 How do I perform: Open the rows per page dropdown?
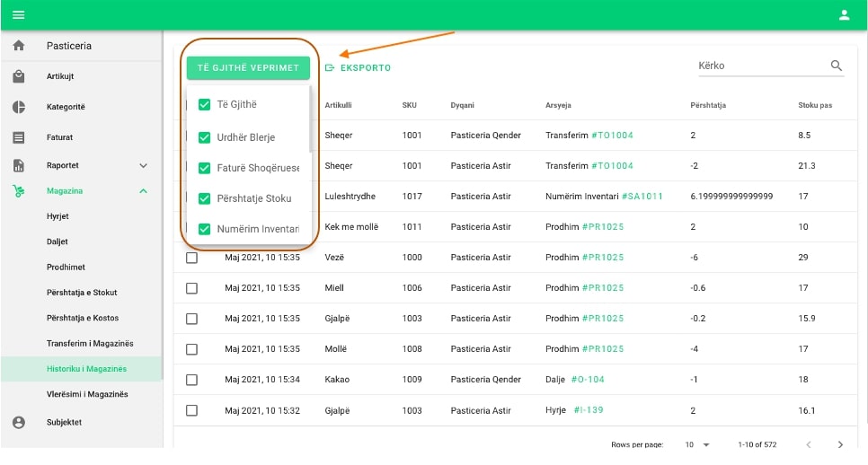click(697, 444)
